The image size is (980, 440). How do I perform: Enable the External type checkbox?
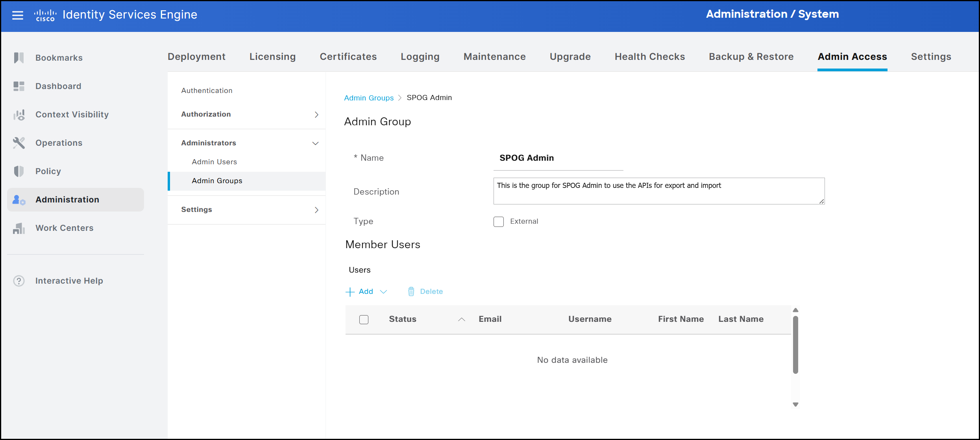[x=499, y=222]
